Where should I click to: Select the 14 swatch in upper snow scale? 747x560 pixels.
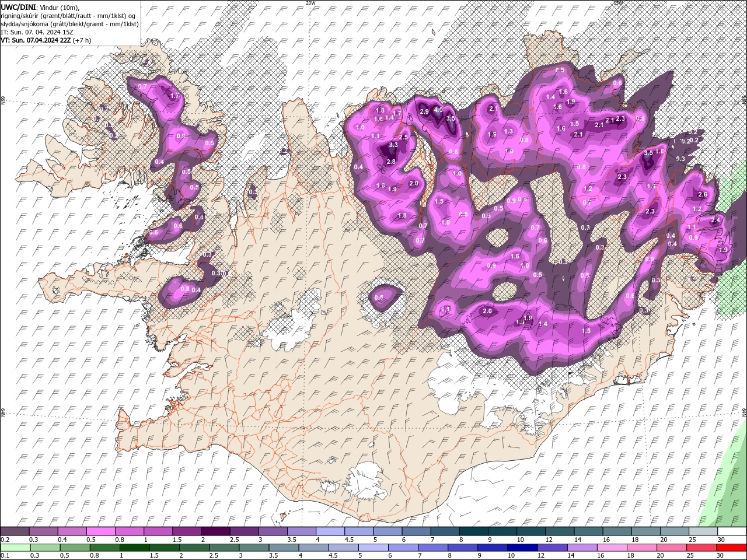589,531
